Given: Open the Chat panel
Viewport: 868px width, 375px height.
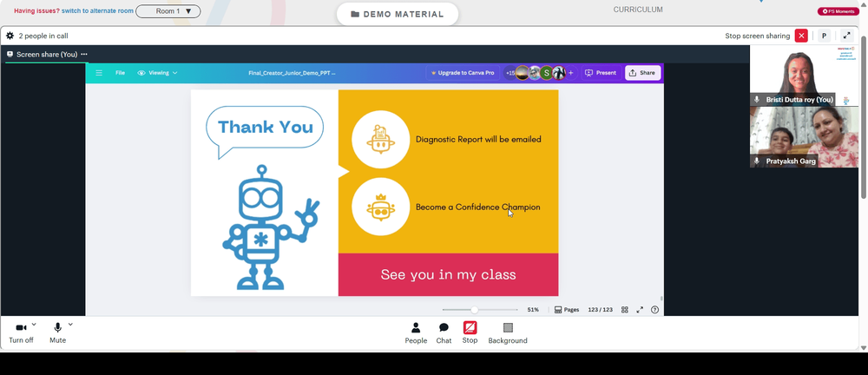Looking at the screenshot, I should [444, 333].
